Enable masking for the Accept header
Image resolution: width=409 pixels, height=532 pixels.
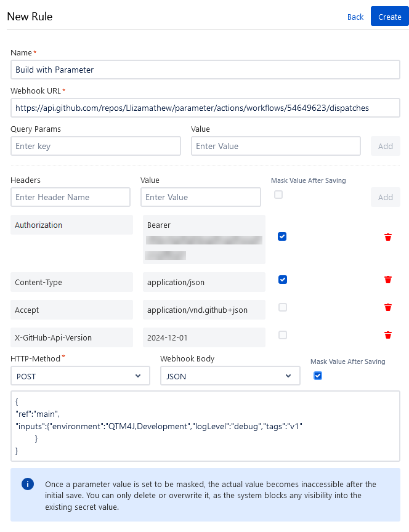[x=282, y=307]
